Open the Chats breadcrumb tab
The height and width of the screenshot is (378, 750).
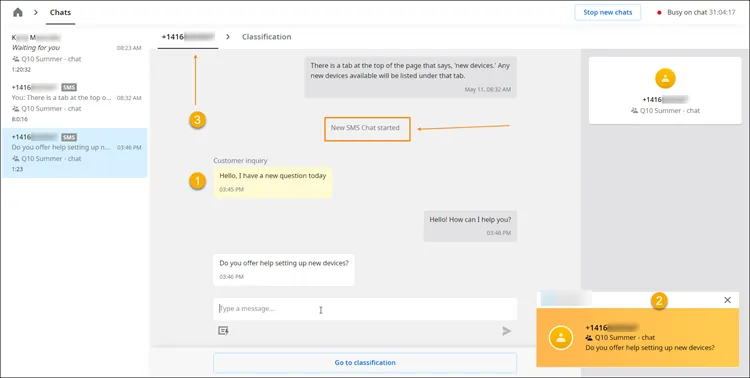tap(60, 12)
